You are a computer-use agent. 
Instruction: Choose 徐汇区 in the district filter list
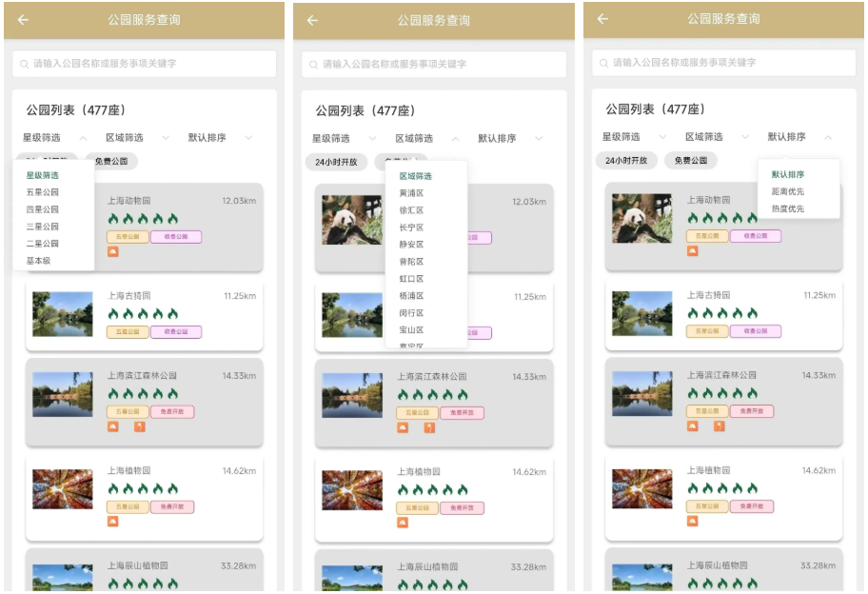click(x=411, y=210)
